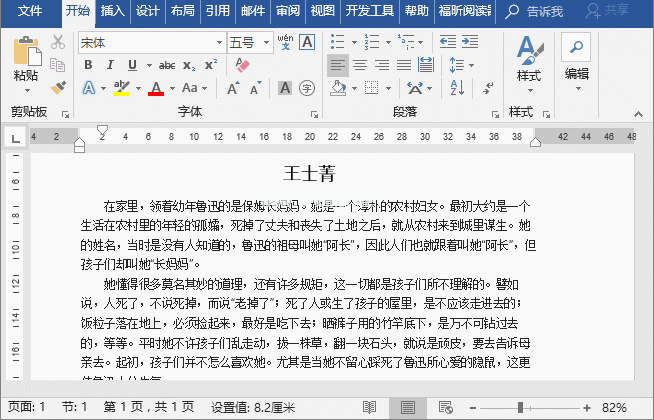This screenshot has height=420, width=654.
Task: Switch to Read Mode view
Action: tap(370, 407)
